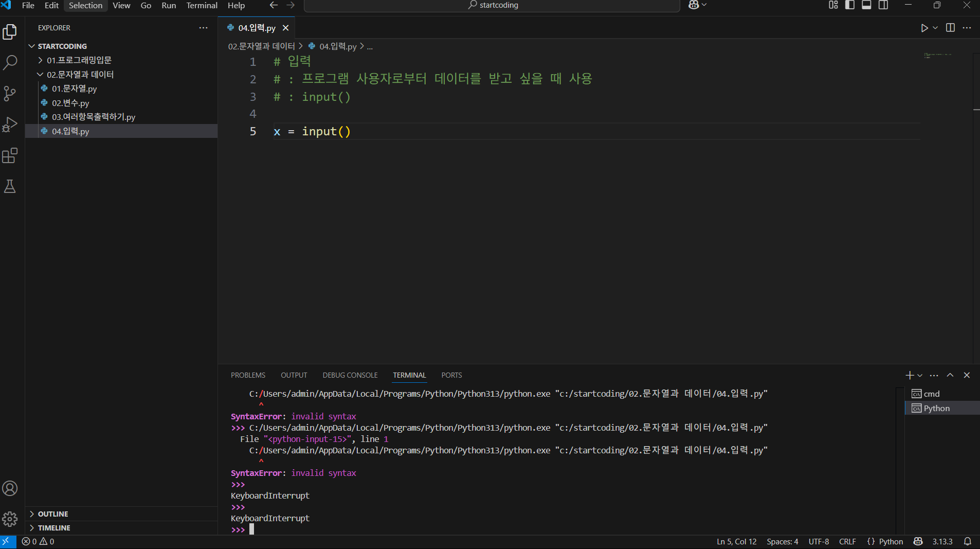This screenshot has width=980, height=549.
Task: Select the cmd terminal instance
Action: click(x=942, y=394)
